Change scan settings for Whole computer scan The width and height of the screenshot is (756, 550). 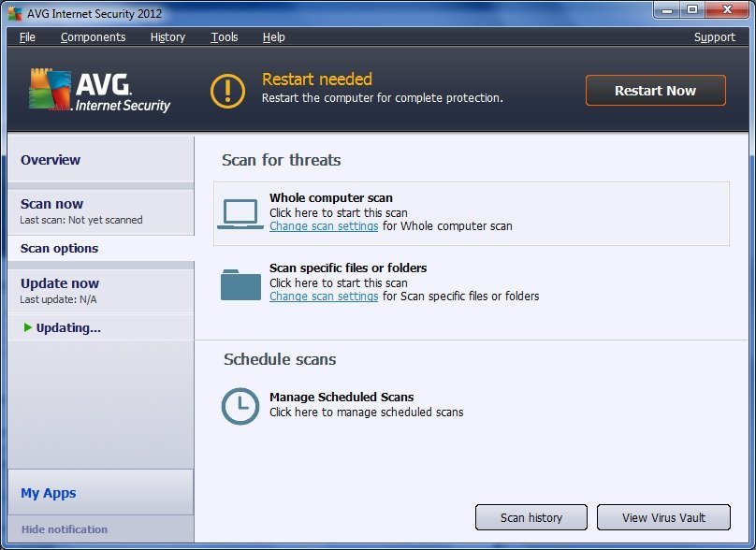point(324,226)
